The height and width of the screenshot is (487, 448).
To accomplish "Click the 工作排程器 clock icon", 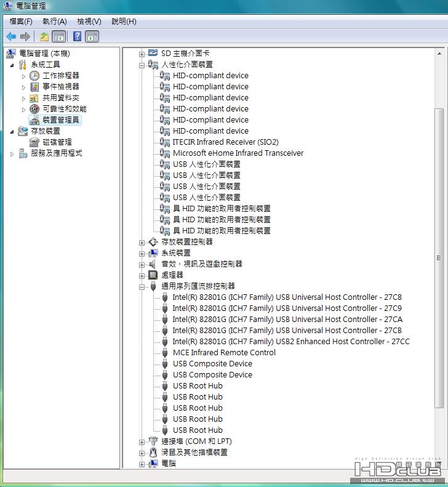I will click(x=34, y=76).
